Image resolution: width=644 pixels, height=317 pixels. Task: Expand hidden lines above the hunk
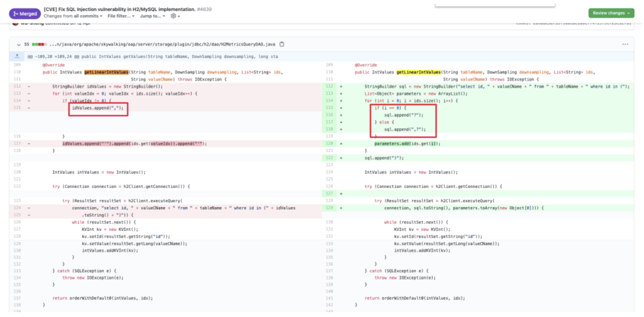pos(17,57)
